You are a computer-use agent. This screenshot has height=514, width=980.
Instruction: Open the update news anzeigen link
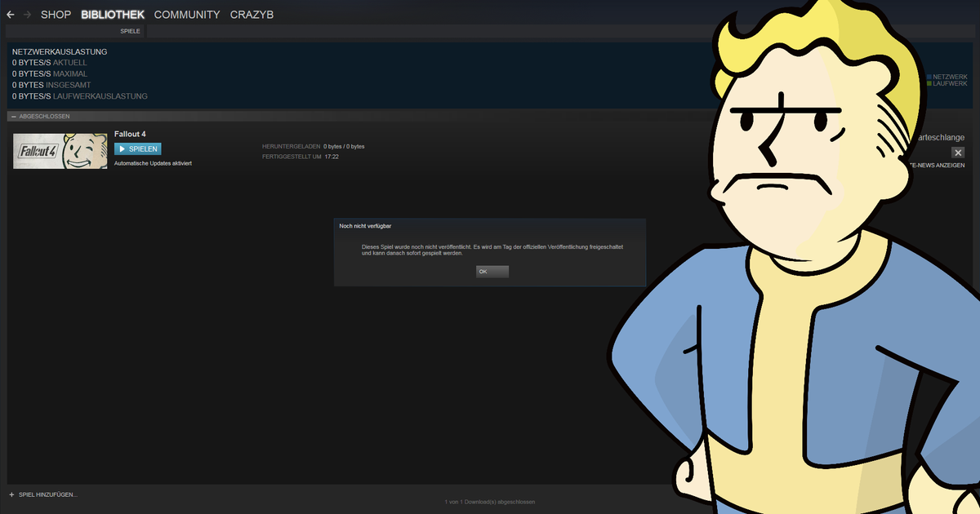click(931, 165)
